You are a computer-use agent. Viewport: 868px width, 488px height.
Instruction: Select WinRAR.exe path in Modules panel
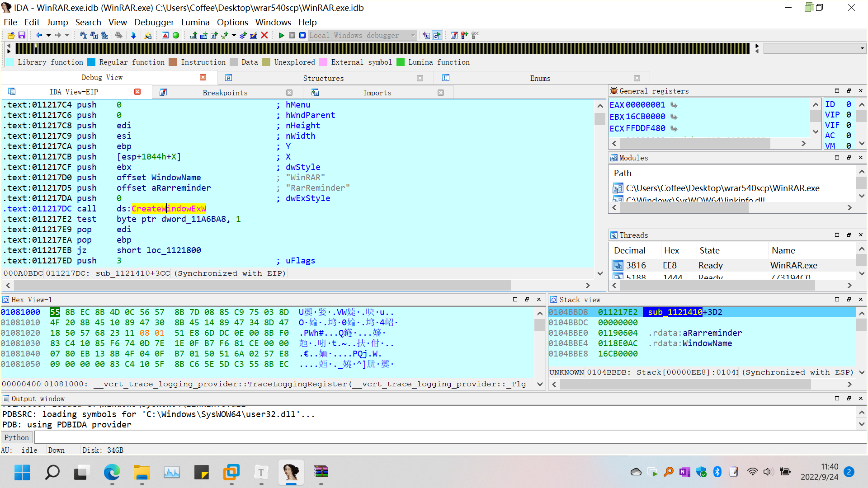(x=722, y=188)
